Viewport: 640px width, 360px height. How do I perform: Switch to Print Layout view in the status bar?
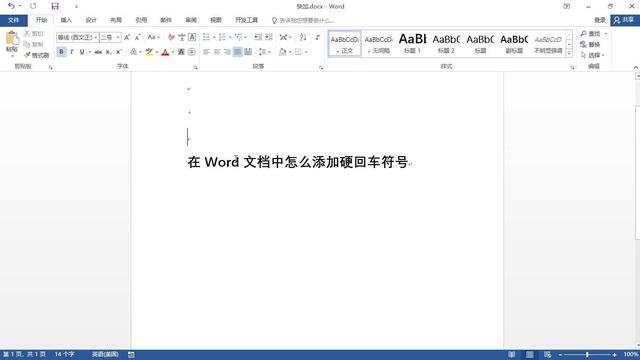(529, 354)
